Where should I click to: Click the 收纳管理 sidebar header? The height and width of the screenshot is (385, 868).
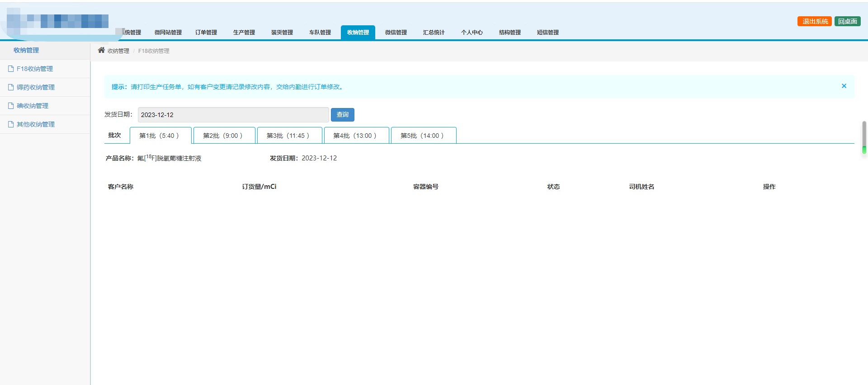(26, 50)
